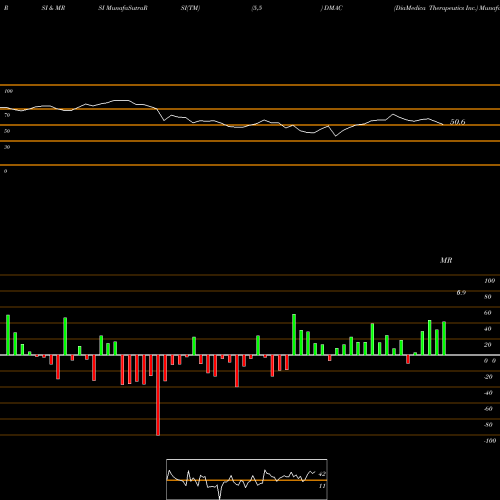The height and width of the screenshot is (500, 500).
Task: Click the 11 value in the mini chart
Action: click(x=322, y=486)
